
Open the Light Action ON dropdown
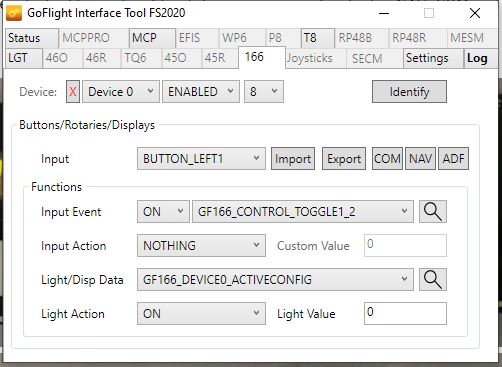coord(201,313)
